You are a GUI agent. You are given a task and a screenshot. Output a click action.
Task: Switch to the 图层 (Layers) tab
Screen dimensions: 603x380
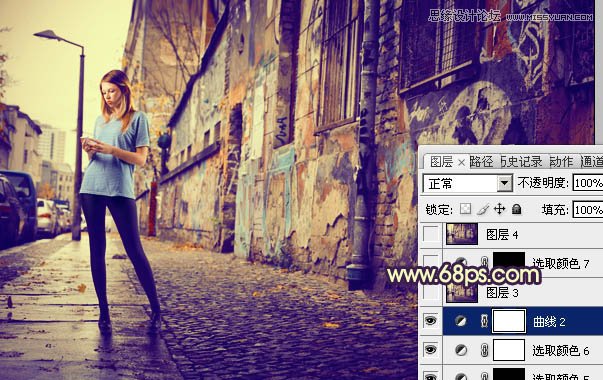coord(441,162)
